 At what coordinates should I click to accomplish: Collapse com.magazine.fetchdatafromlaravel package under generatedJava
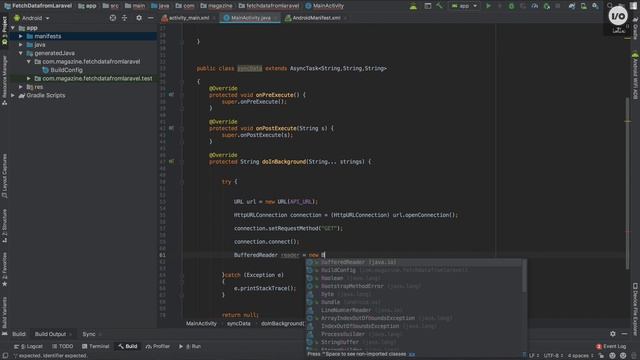pyautogui.click(x=29, y=62)
